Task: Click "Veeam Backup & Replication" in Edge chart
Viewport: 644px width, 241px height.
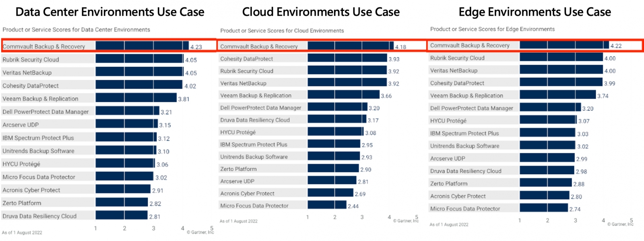Action: 466,96
